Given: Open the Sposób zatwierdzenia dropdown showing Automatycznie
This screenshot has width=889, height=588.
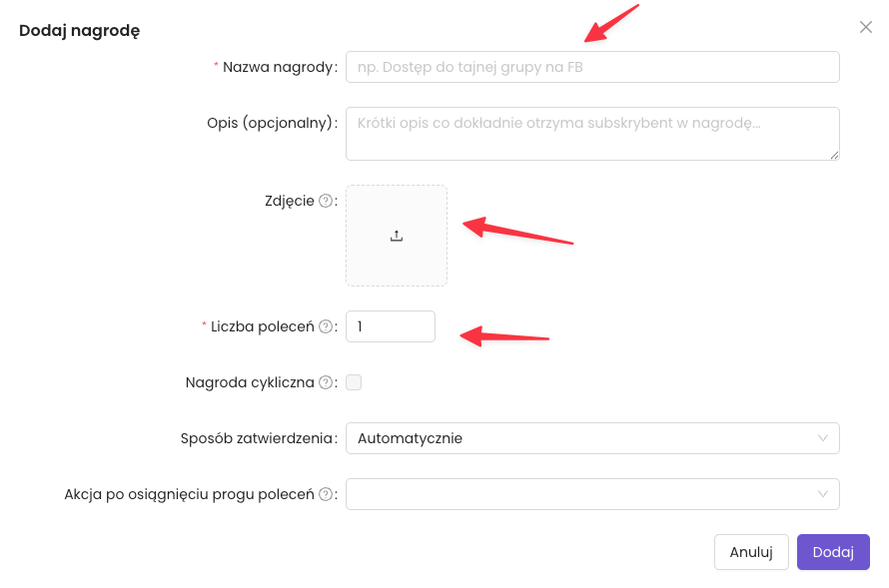Looking at the screenshot, I should tap(591, 438).
